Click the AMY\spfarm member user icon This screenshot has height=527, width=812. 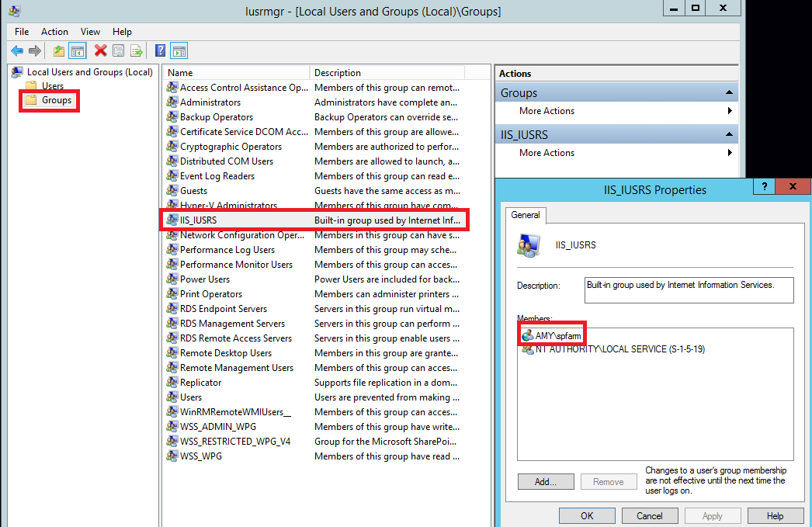click(x=528, y=336)
